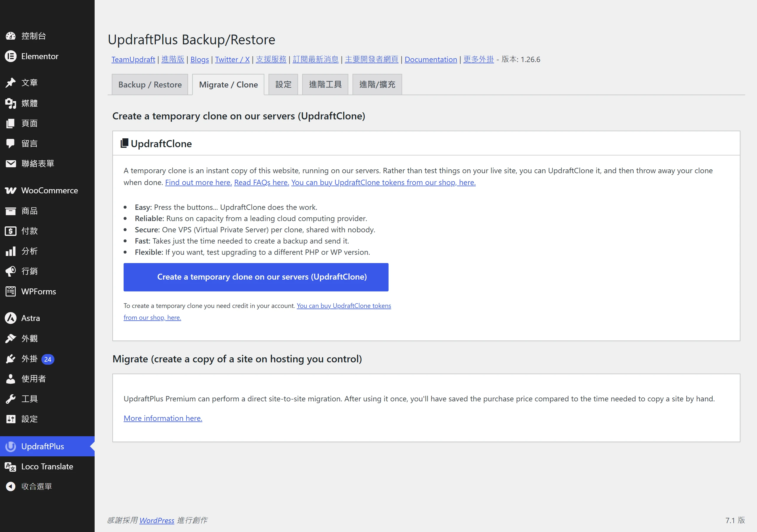This screenshot has height=532, width=757.
Task: Open the Read FAQs here link
Action: [261, 182]
